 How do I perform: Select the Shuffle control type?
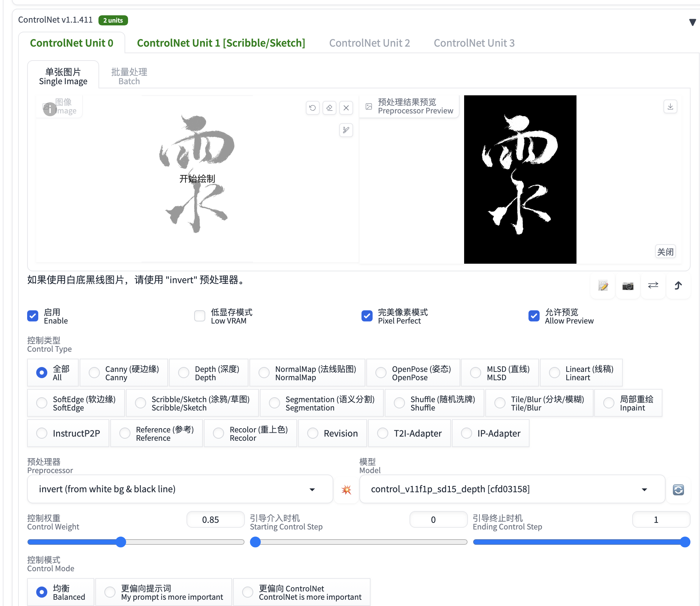[x=435, y=403]
